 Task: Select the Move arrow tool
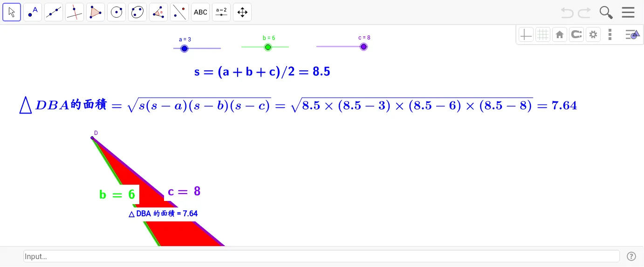click(x=12, y=12)
